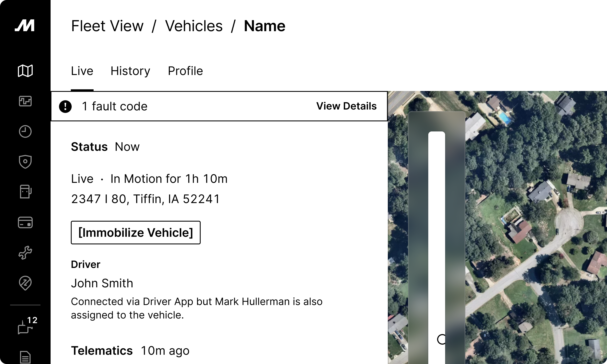
Task: Click the Status heading
Action: [89, 147]
